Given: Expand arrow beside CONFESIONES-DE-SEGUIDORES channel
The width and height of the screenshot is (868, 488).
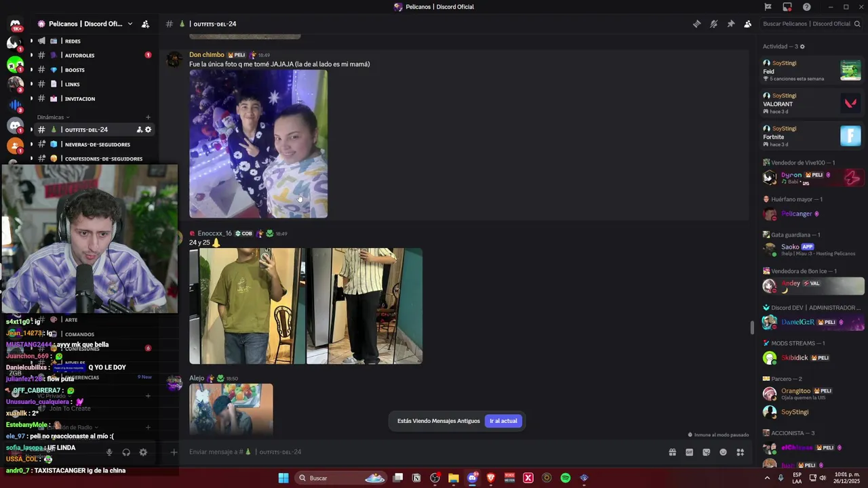Looking at the screenshot, I should click(31, 159).
